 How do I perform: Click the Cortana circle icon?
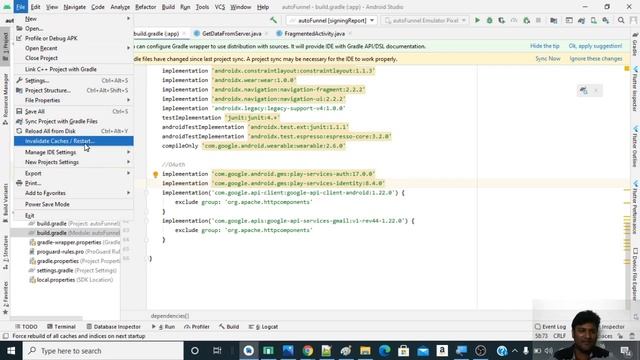point(195,351)
